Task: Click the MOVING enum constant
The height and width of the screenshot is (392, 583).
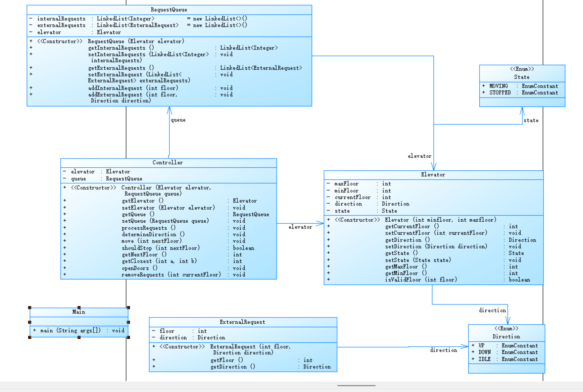Action: pos(520,86)
